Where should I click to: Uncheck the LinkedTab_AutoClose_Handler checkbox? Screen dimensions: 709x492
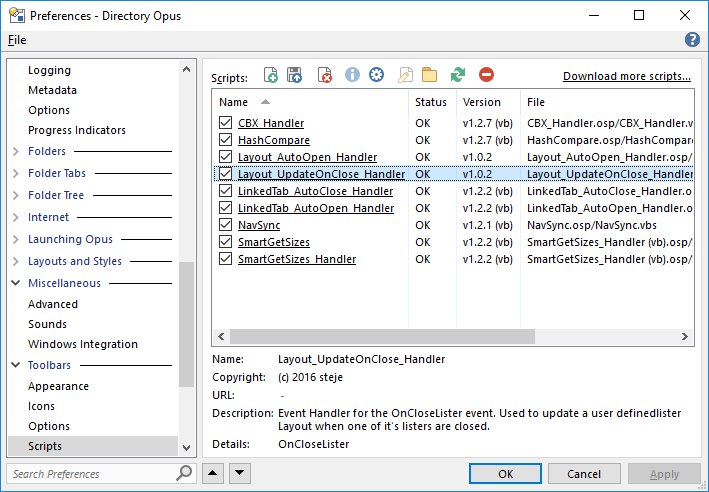coord(225,191)
